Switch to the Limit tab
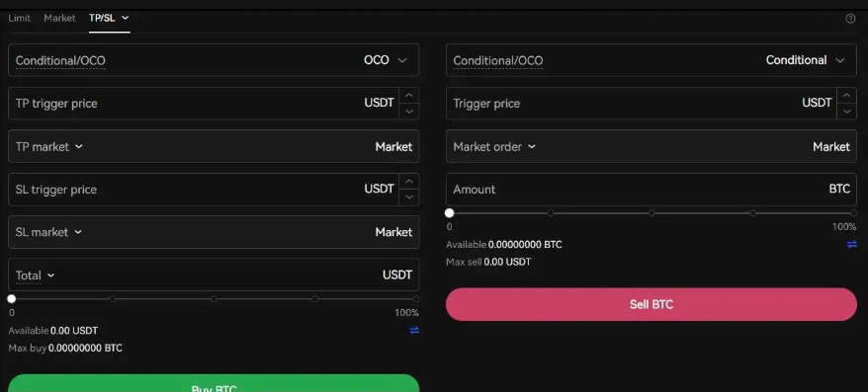The height and width of the screenshot is (392, 868). 20,18
